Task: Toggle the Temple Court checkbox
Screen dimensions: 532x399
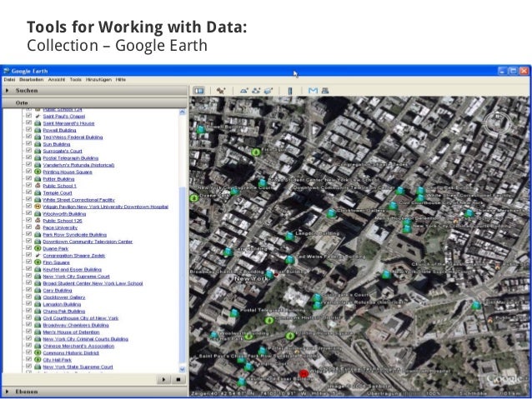Action: tap(29, 192)
